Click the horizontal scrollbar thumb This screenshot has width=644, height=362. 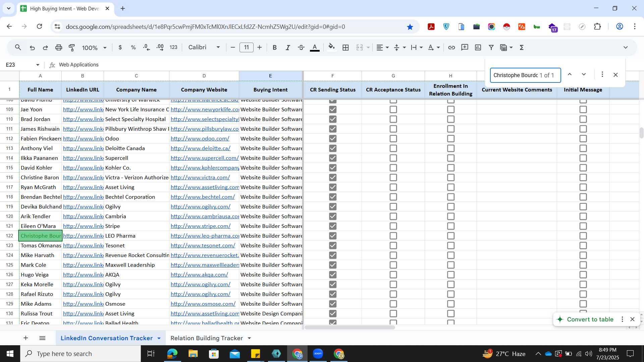click(x=350, y=327)
